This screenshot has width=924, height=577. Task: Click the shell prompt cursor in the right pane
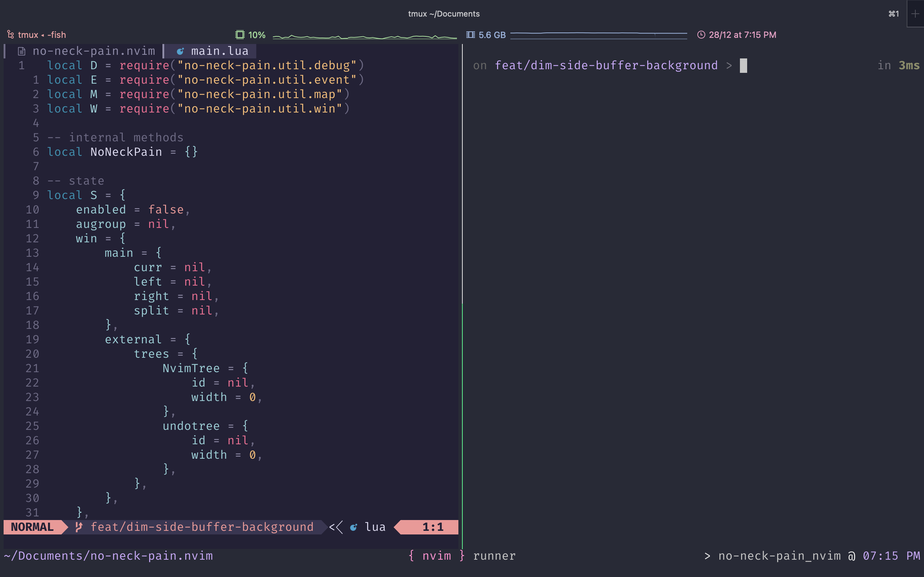[743, 65]
